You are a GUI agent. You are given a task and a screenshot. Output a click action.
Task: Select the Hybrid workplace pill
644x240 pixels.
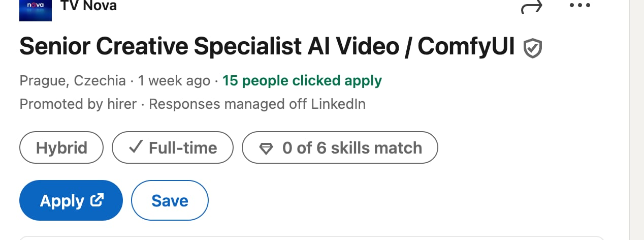61,148
